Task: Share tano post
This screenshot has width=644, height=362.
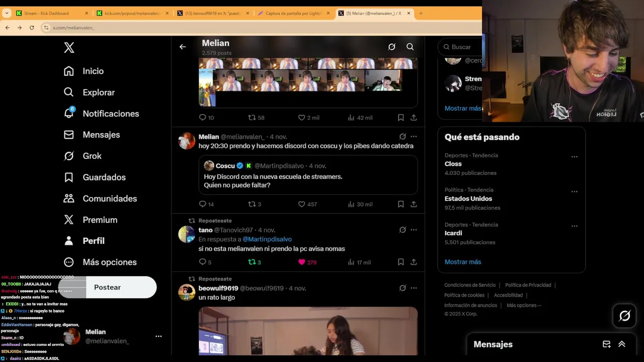Action: tap(414, 262)
